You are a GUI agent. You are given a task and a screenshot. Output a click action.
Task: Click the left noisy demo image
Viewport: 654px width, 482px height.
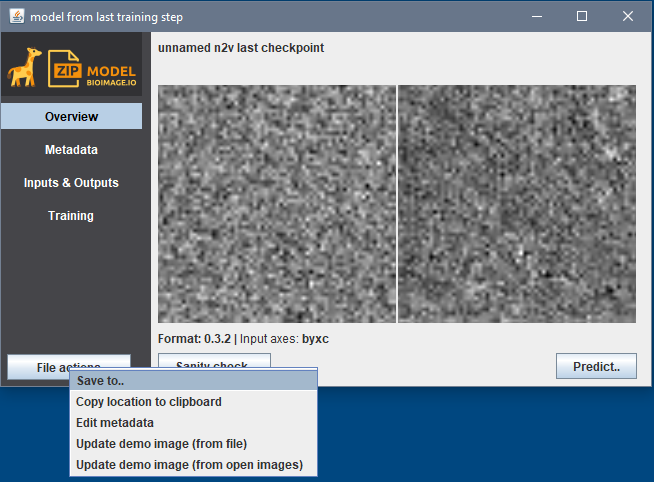click(x=277, y=203)
